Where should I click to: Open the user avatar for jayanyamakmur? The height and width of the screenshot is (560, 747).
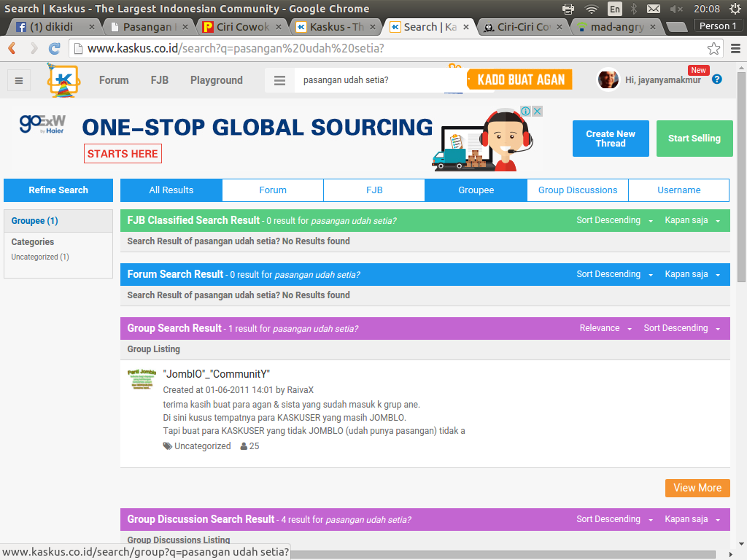click(x=608, y=80)
